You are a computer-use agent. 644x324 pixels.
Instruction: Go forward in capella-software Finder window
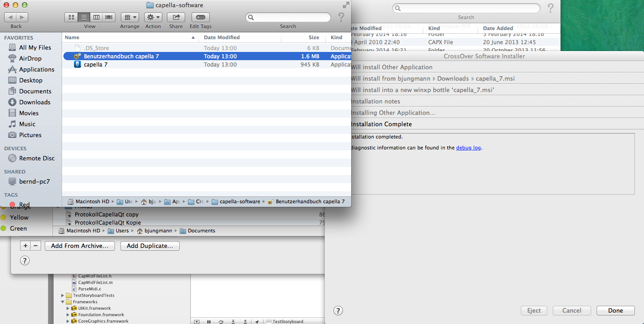point(22,17)
